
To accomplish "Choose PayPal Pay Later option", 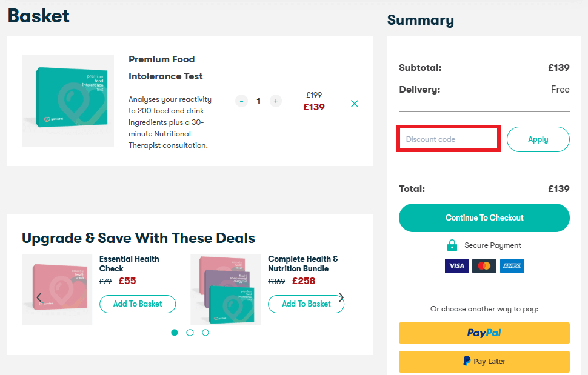I will point(484,361).
